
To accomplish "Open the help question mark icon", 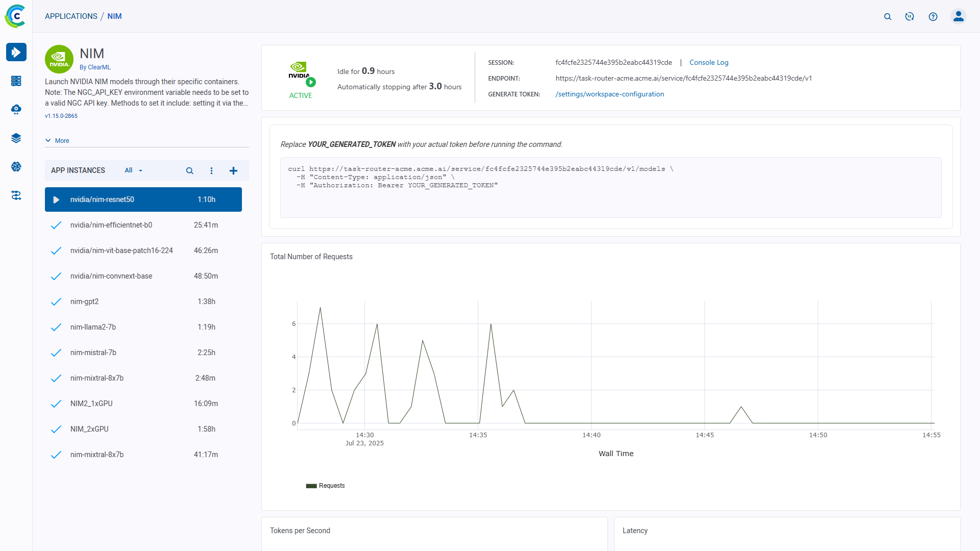I will point(933,17).
